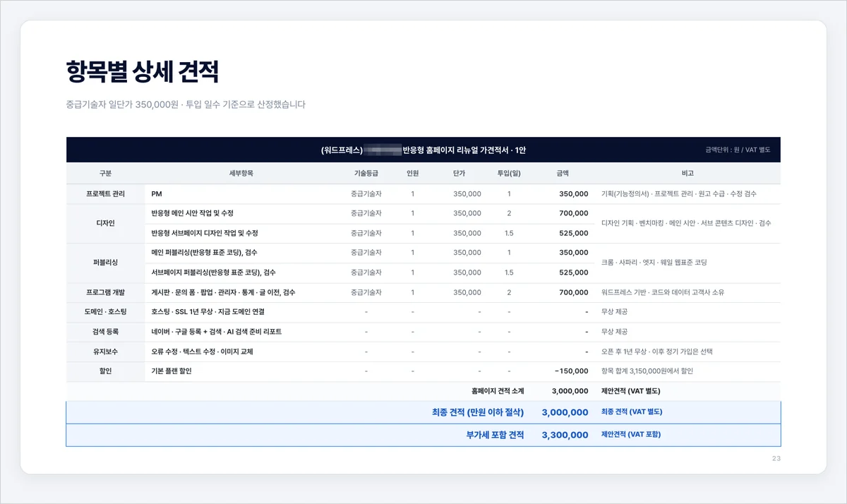Click the '700,000' amount in 프로그램 개발 row
This screenshot has width=847, height=504.
click(x=574, y=292)
